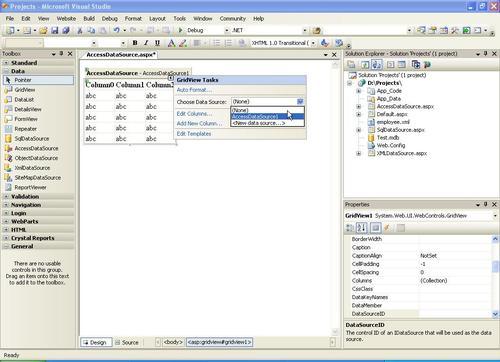Click the body breadcrumb tag
Image resolution: width=500 pixels, height=362 pixels.
[x=173, y=342]
